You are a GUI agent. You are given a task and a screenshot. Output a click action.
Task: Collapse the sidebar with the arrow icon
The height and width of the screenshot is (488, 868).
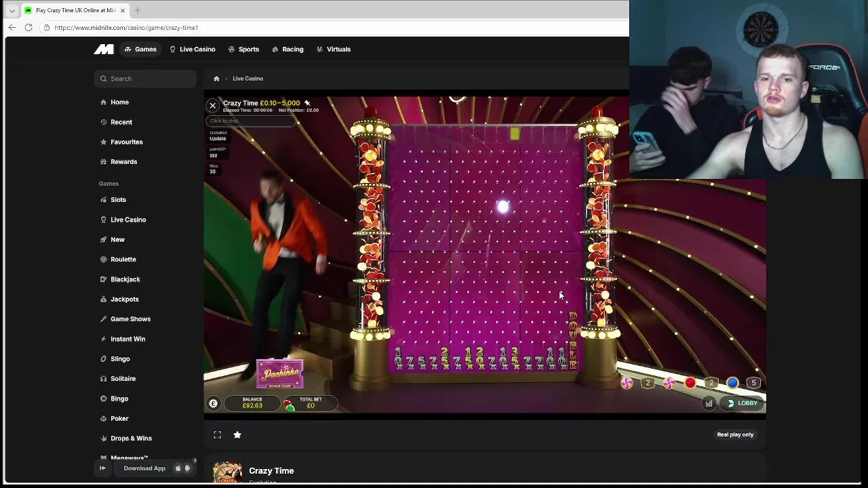click(102, 468)
